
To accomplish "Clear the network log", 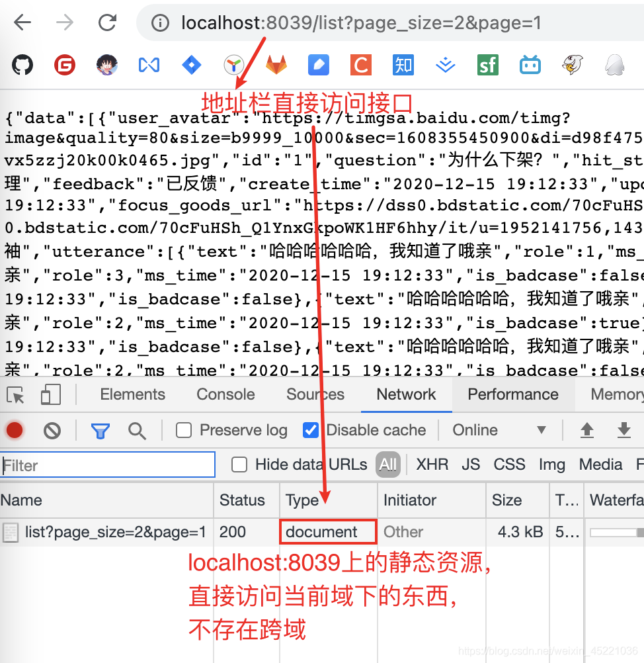I will tap(52, 431).
